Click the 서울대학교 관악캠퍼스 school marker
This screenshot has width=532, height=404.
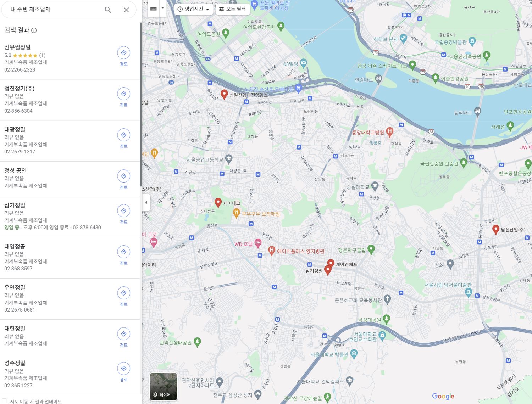point(350,381)
